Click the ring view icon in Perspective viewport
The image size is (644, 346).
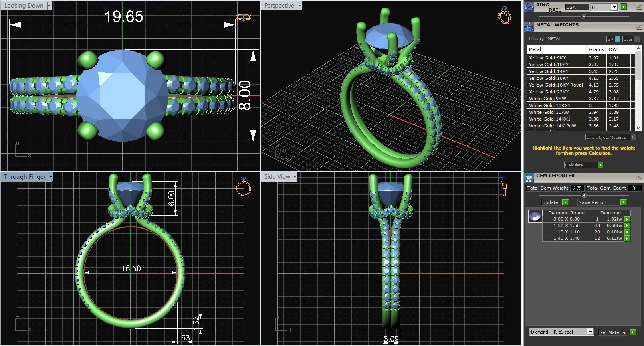pos(505,15)
